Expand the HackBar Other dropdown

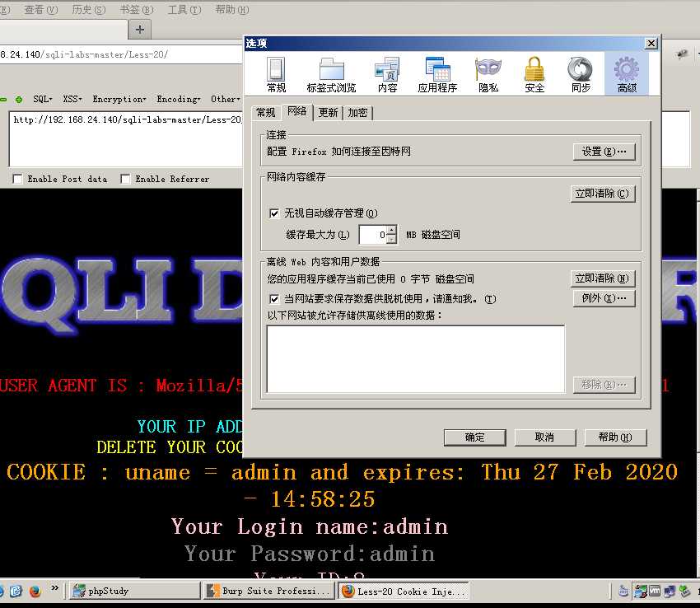[x=226, y=99]
